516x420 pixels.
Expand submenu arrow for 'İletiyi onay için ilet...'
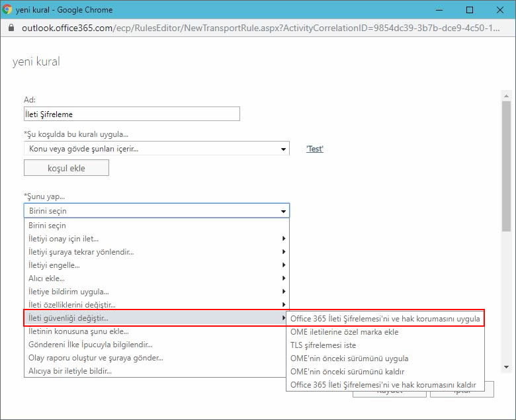[x=284, y=239]
